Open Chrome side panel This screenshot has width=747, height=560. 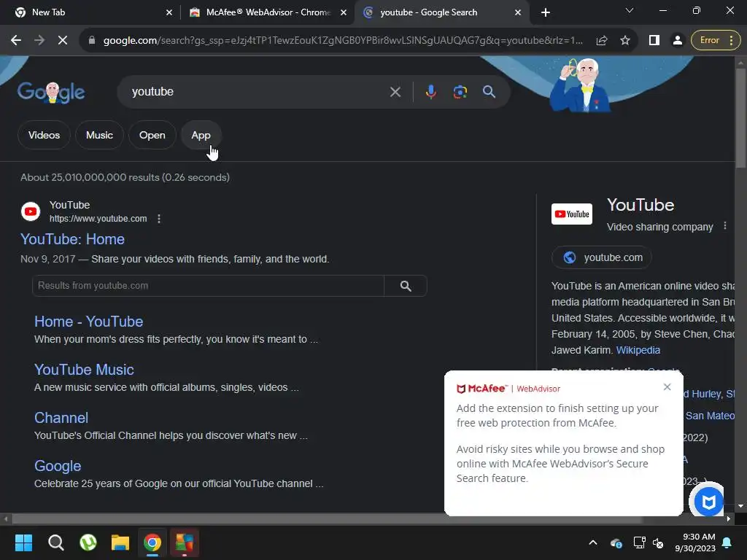pyautogui.click(x=654, y=41)
